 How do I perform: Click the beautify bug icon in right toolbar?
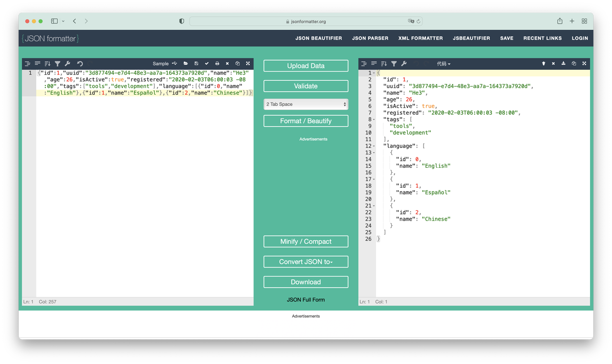544,64
